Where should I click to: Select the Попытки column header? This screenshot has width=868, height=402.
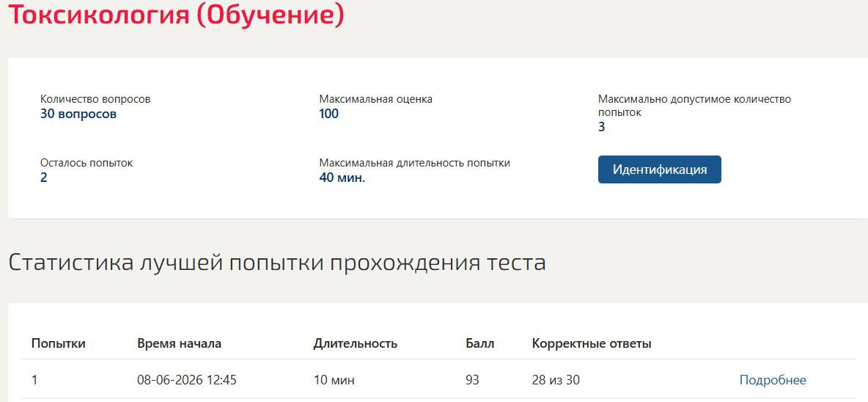(x=59, y=343)
